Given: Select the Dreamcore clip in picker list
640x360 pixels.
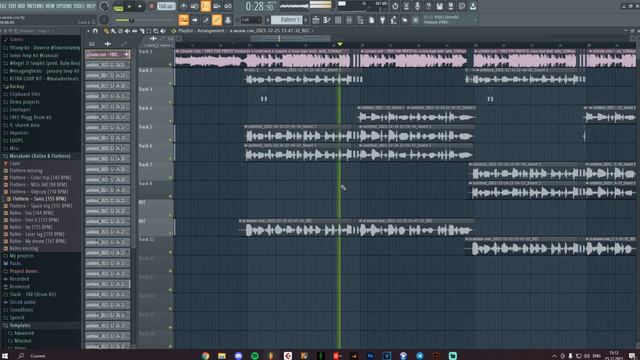Looking at the screenshot, I should coord(108,54).
